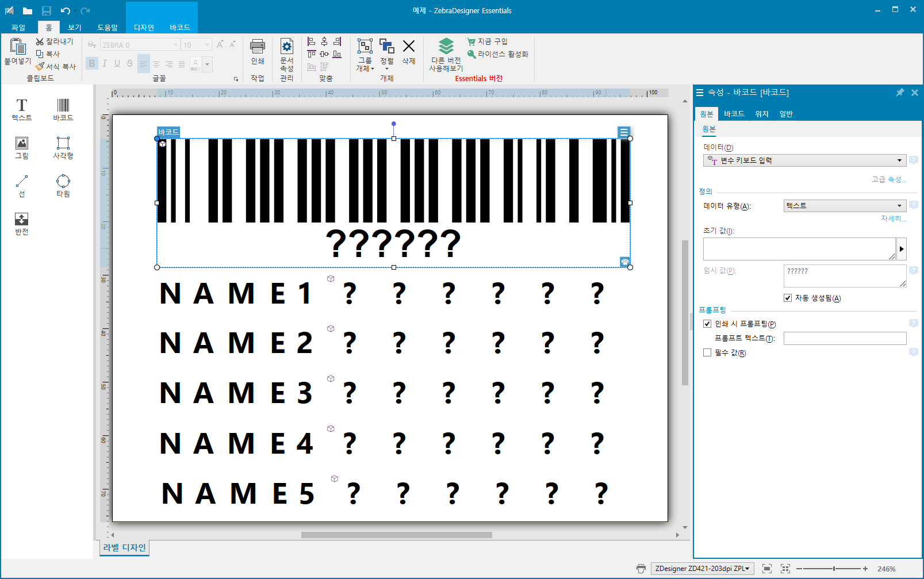924x579 pixels.
Task: Click the 프롬프트 텍스트 input field
Action: click(x=845, y=338)
